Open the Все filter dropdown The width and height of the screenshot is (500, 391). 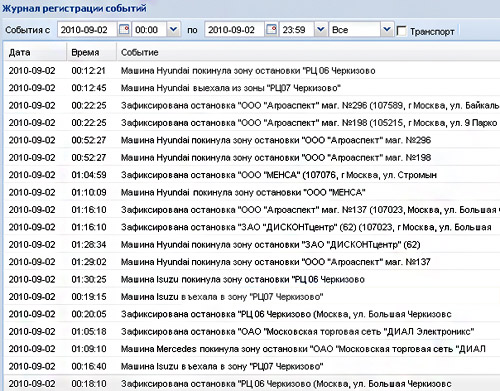387,29
